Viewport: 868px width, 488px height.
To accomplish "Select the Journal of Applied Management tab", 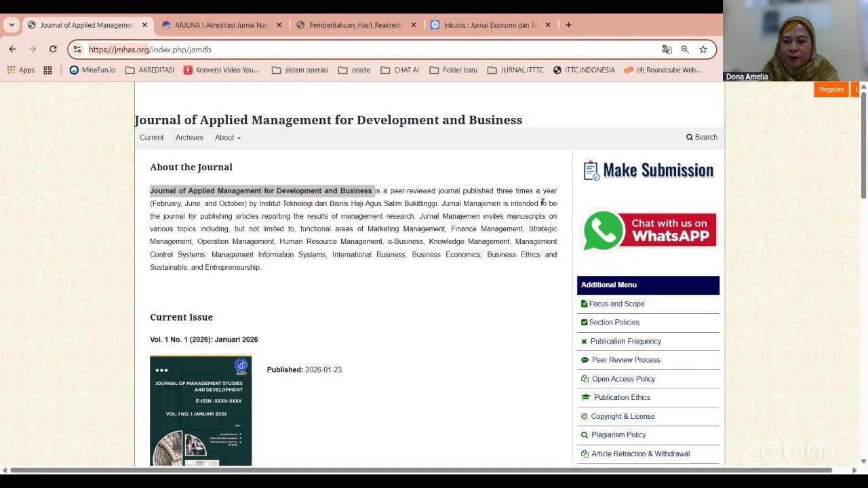I will pyautogui.click(x=87, y=25).
